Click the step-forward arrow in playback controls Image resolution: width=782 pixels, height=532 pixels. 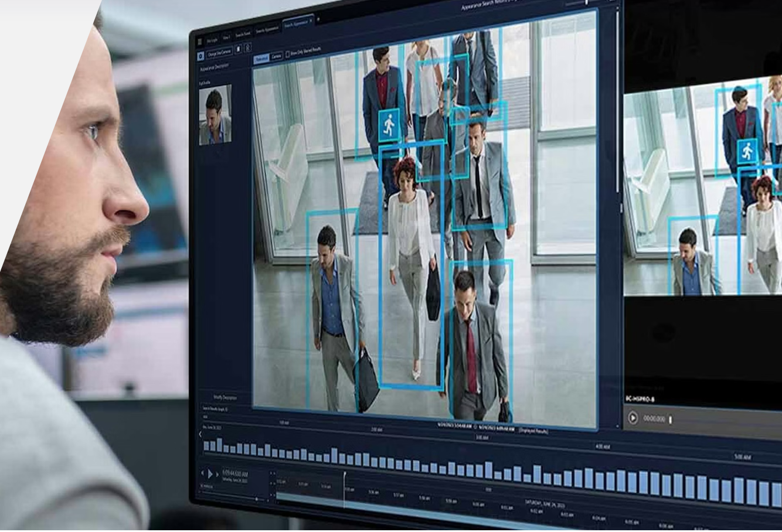pyautogui.click(x=217, y=475)
